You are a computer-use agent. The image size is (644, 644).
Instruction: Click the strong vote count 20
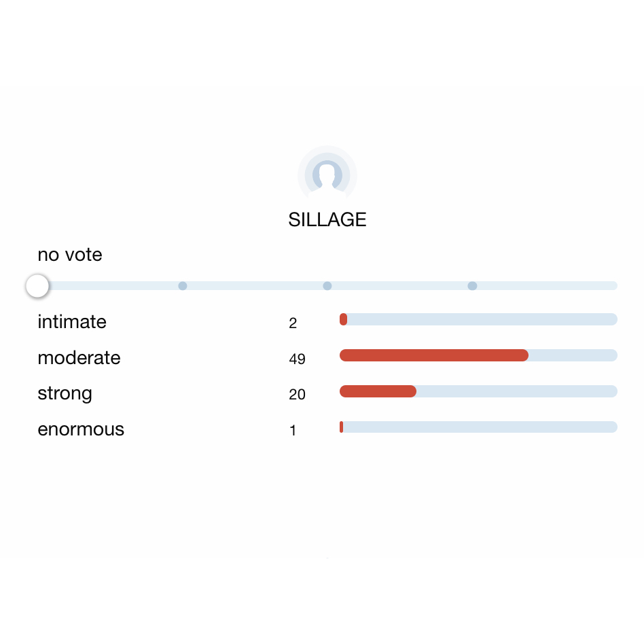297,395
